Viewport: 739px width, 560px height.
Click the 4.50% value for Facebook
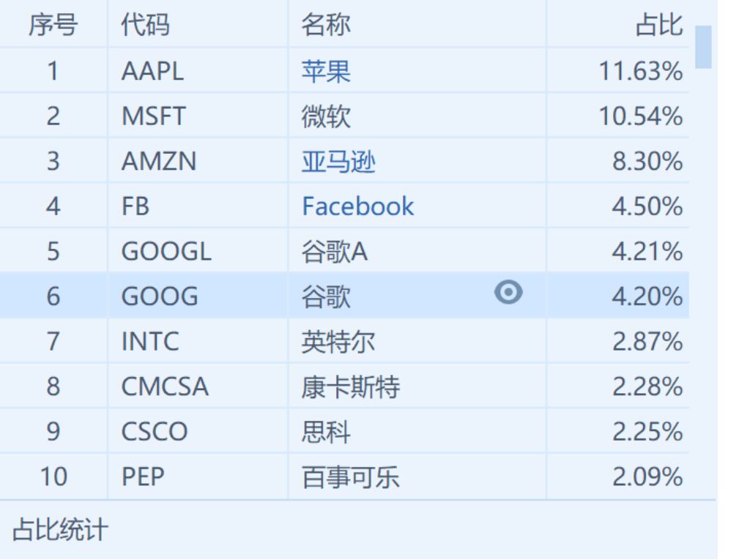pos(647,206)
